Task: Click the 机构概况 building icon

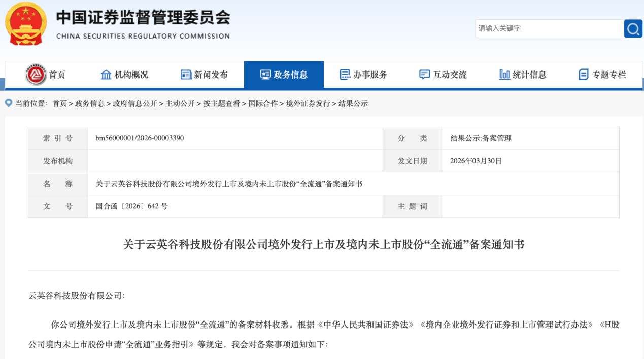Action: coord(106,74)
